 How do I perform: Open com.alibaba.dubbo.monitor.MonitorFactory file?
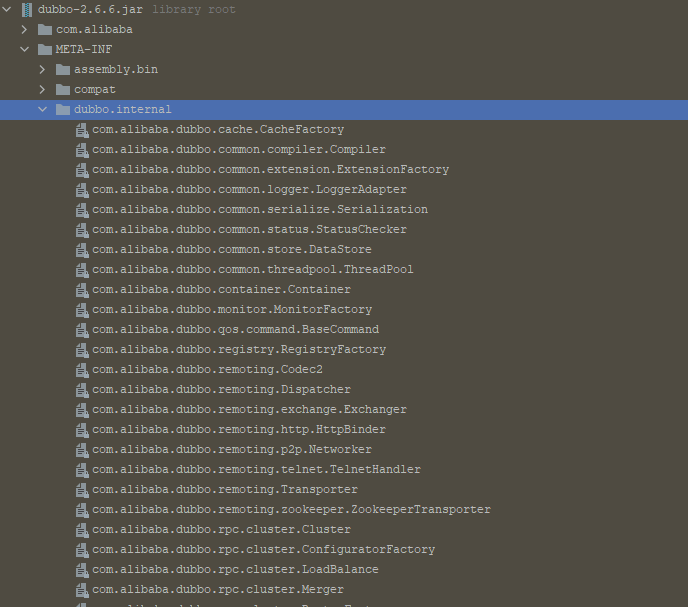[232, 309]
